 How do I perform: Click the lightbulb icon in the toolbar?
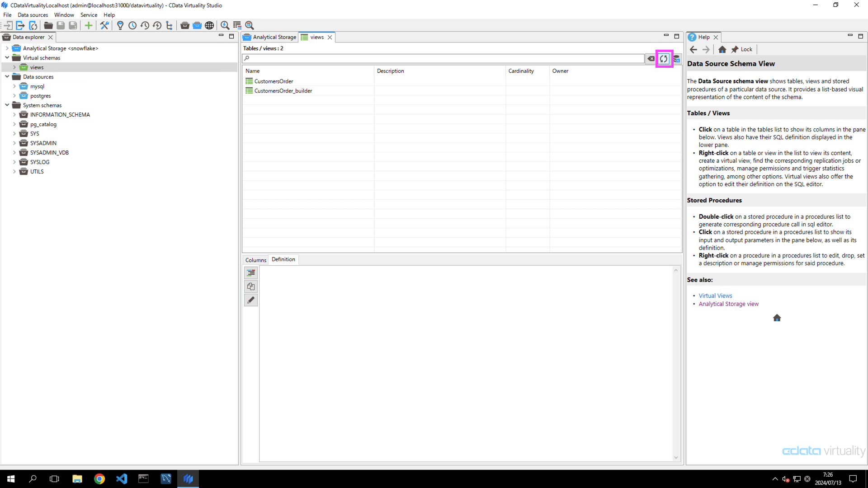coord(120,25)
